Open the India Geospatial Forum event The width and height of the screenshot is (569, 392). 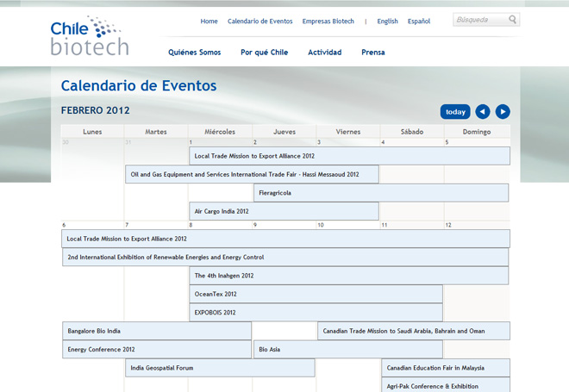tap(220, 368)
